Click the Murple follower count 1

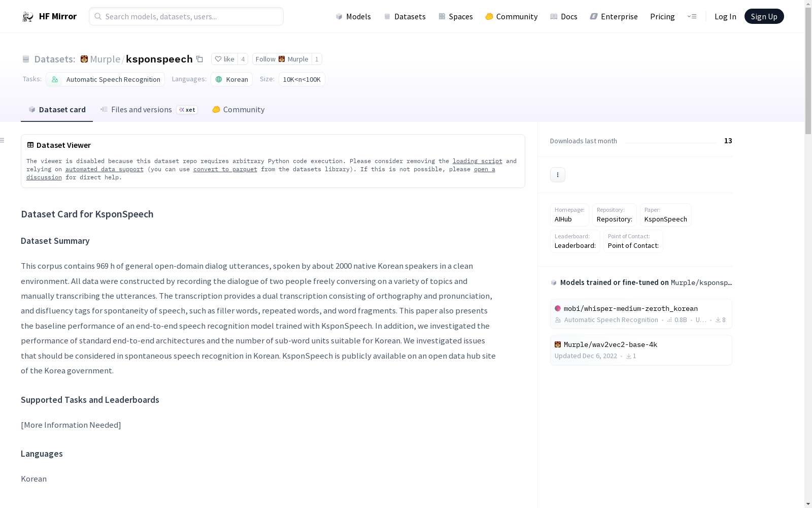[x=317, y=59]
